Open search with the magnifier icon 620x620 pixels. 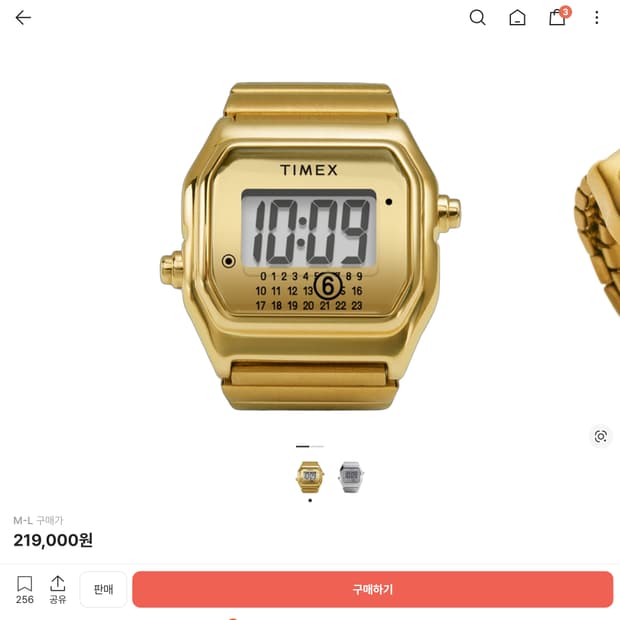point(477,18)
